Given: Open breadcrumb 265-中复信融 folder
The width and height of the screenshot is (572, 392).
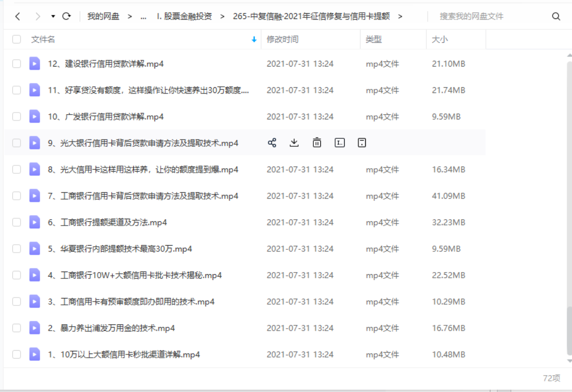Looking at the screenshot, I should coord(311,16).
